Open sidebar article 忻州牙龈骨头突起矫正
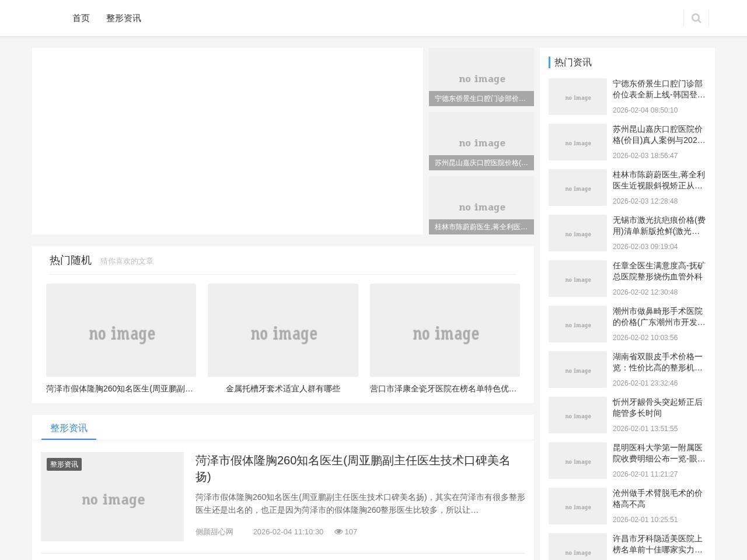The height and width of the screenshot is (560, 747). 658,407
